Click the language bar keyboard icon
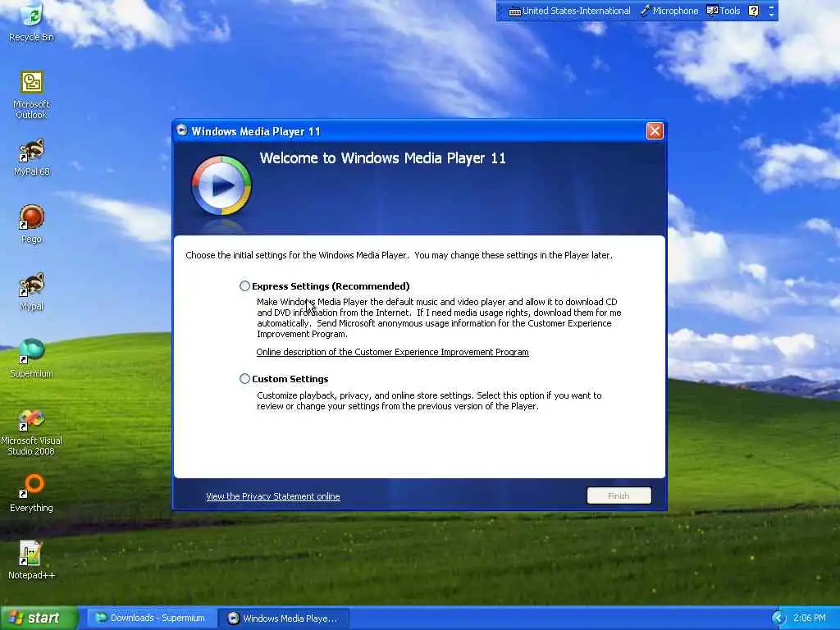Screen dimensions: 840x630 [514, 11]
